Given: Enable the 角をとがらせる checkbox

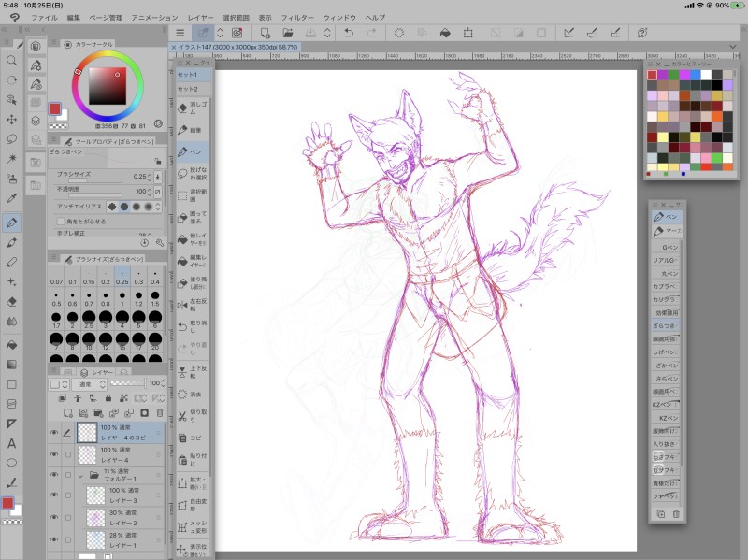Looking at the screenshot, I should pyautogui.click(x=62, y=221).
